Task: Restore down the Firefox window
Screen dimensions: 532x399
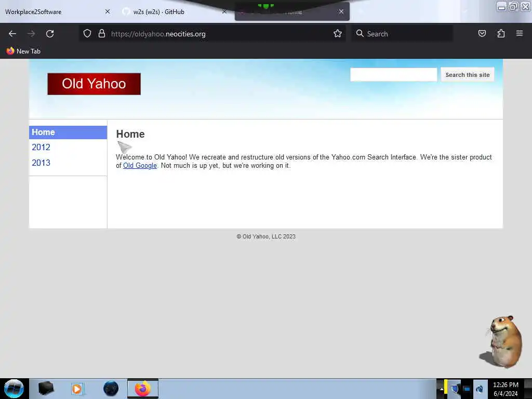Action: (513, 6)
